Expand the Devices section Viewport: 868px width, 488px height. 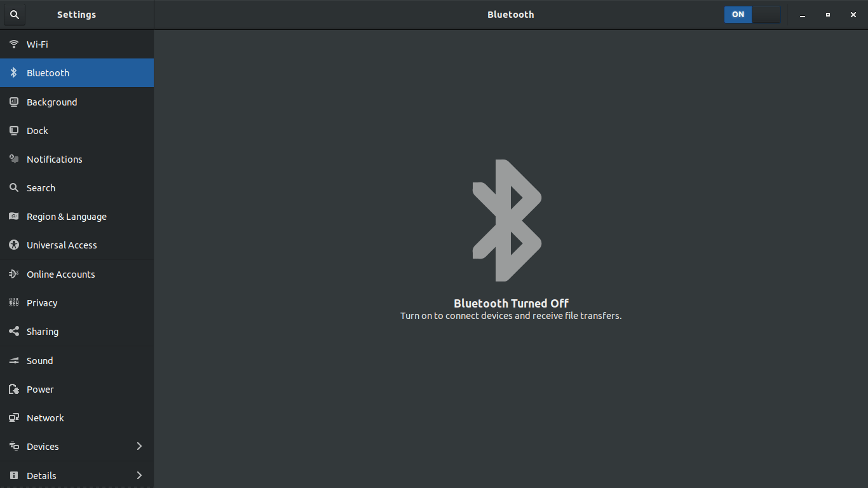pos(76,446)
